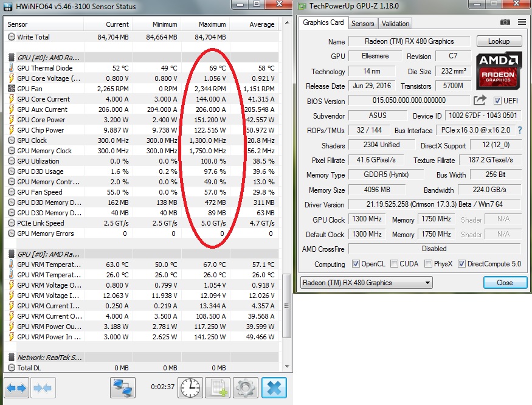Viewport: 532px width, 405px height.
Task: Click the GPU VRM Voltage In lightning icon
Action: (x=11, y=296)
